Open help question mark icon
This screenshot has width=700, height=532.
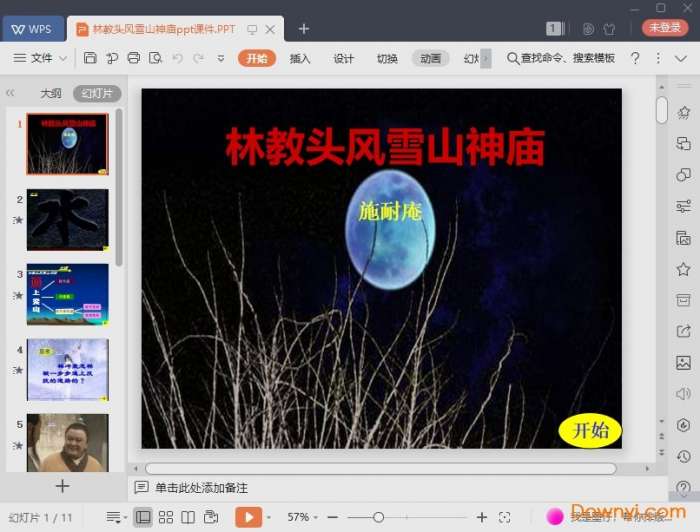coord(635,58)
